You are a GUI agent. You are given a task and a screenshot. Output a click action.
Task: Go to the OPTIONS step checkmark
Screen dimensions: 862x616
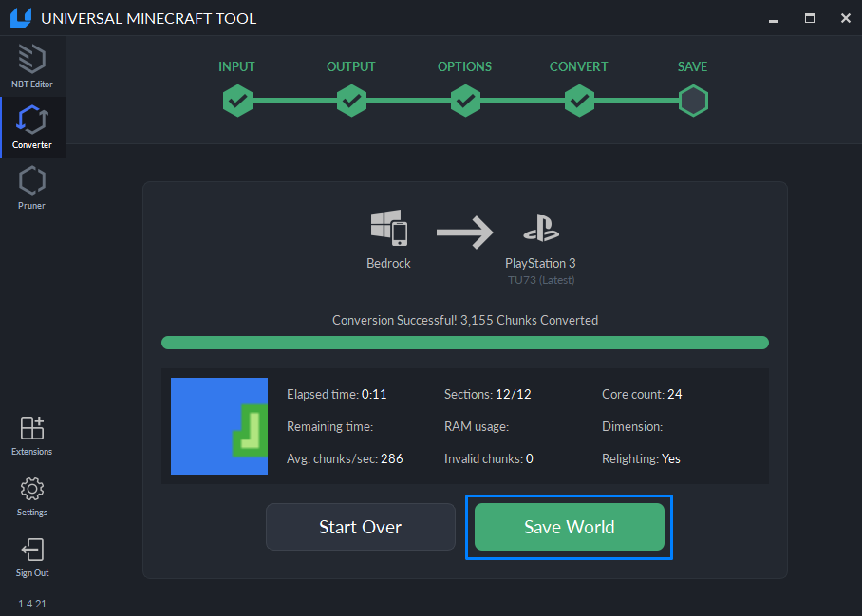coord(465,101)
